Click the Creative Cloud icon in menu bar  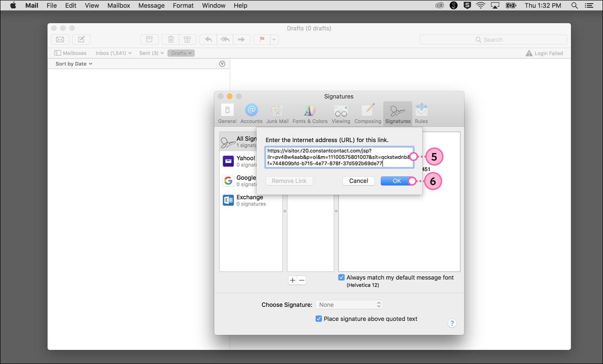coord(439,5)
